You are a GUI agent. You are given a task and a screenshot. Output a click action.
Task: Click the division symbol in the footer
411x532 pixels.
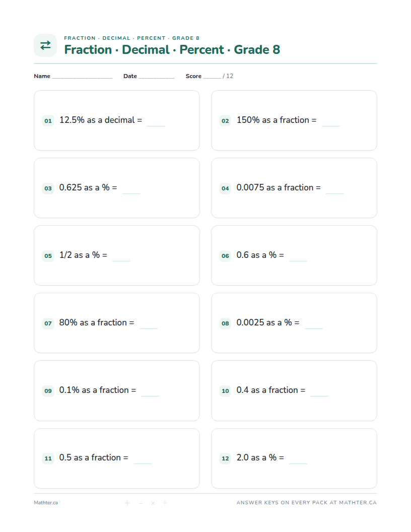165,503
